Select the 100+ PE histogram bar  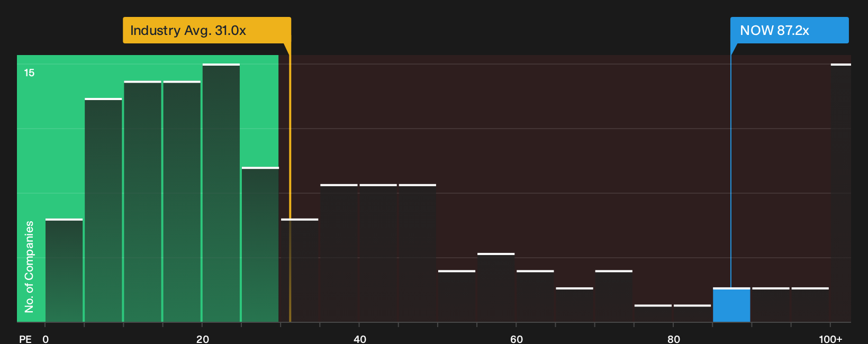coord(841,193)
